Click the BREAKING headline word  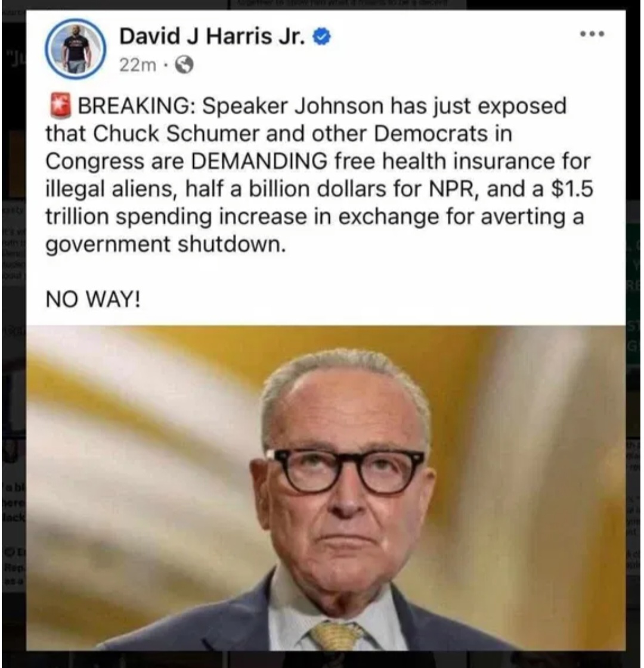tap(136, 107)
